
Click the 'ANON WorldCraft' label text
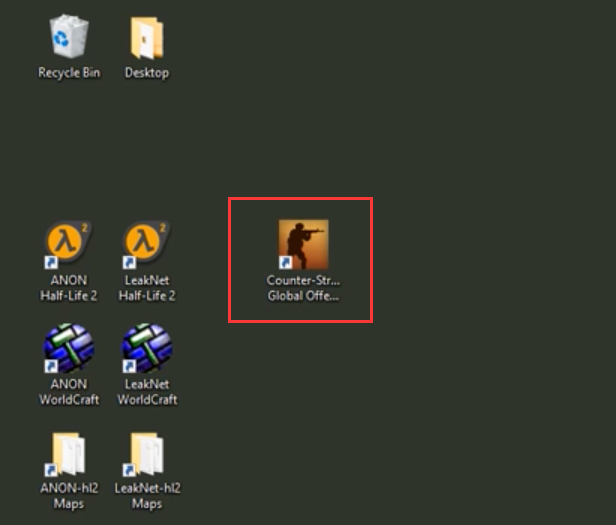[x=69, y=392]
